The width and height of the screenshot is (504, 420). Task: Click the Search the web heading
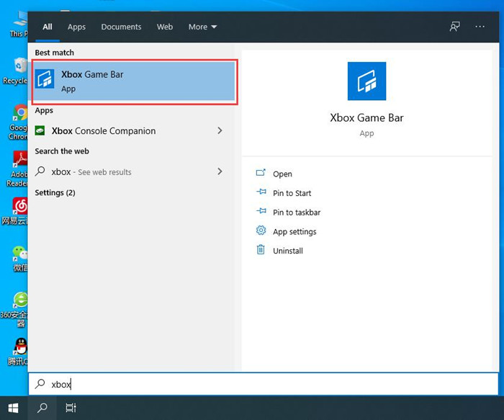click(62, 151)
